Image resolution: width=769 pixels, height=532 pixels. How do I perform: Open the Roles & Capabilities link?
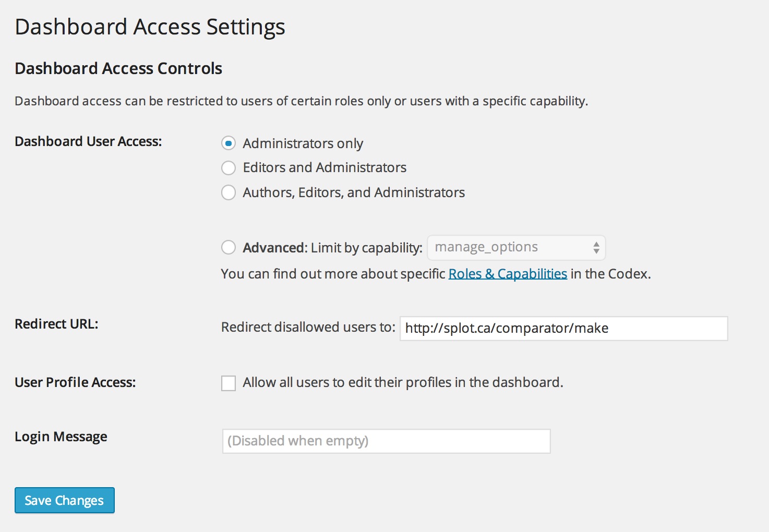tap(508, 274)
